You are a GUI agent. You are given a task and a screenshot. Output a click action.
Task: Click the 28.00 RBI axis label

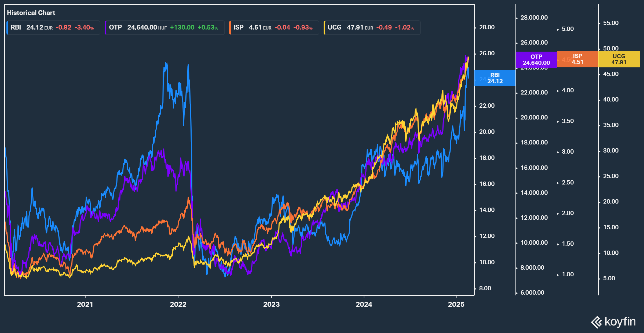487,27
